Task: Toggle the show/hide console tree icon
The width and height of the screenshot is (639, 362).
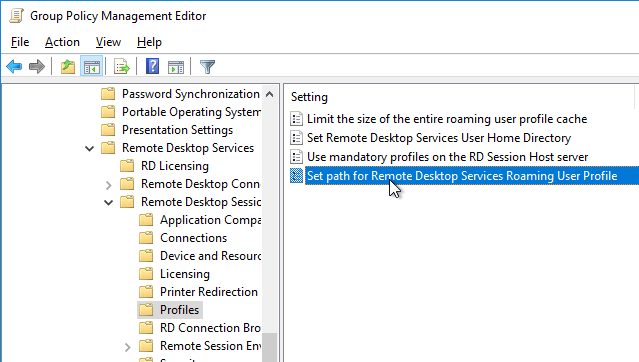Action: [x=92, y=66]
